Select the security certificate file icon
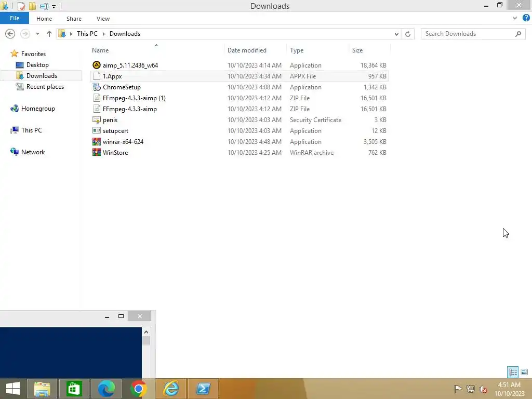Screen dimensions: 532x399 click(x=97, y=120)
